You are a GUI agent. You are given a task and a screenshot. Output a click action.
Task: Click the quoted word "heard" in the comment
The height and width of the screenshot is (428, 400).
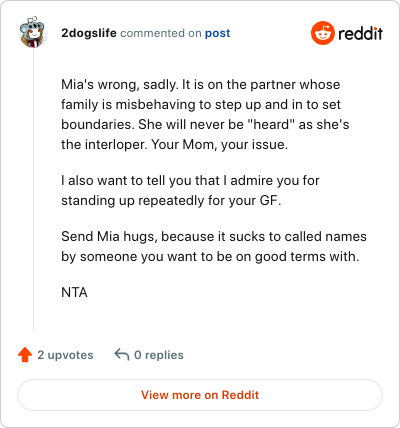tap(271, 125)
